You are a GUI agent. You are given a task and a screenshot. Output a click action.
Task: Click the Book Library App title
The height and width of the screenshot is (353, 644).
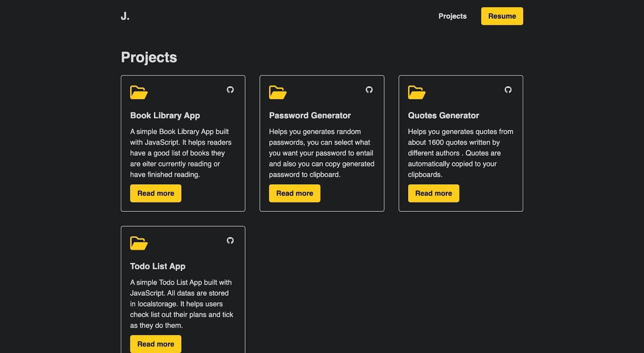[165, 116]
